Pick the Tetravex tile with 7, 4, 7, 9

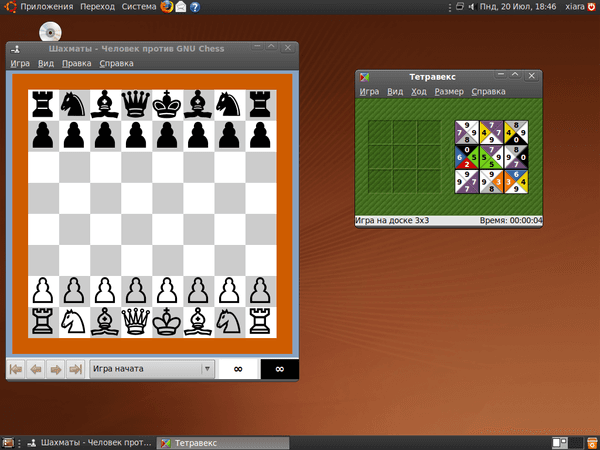pos(491,132)
